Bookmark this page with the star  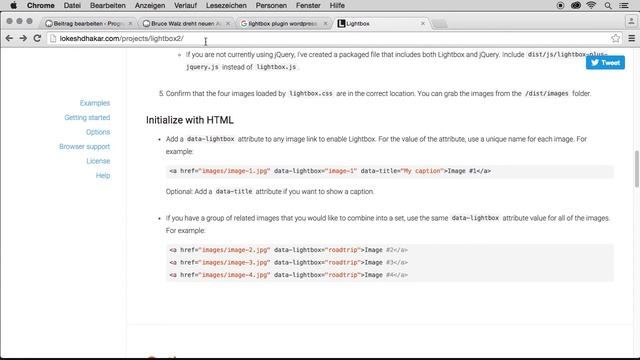click(616, 38)
